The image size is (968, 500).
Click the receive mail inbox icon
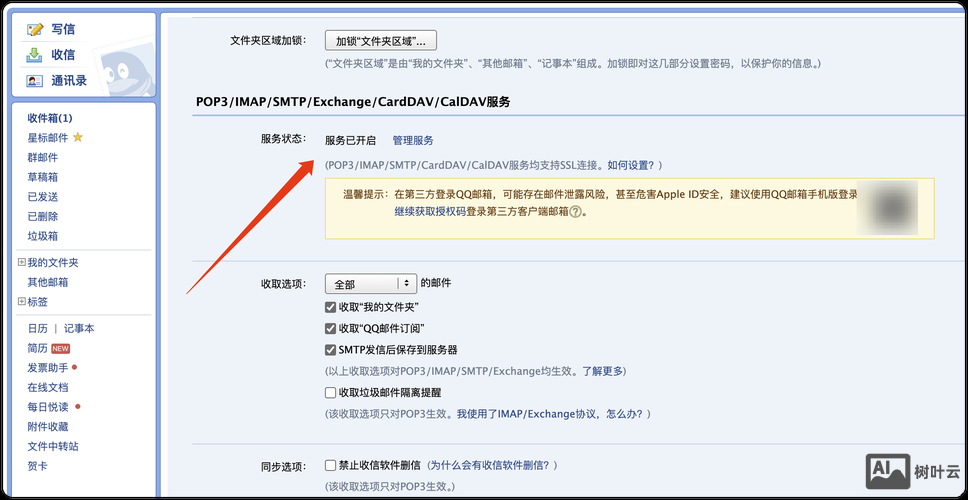(35, 55)
